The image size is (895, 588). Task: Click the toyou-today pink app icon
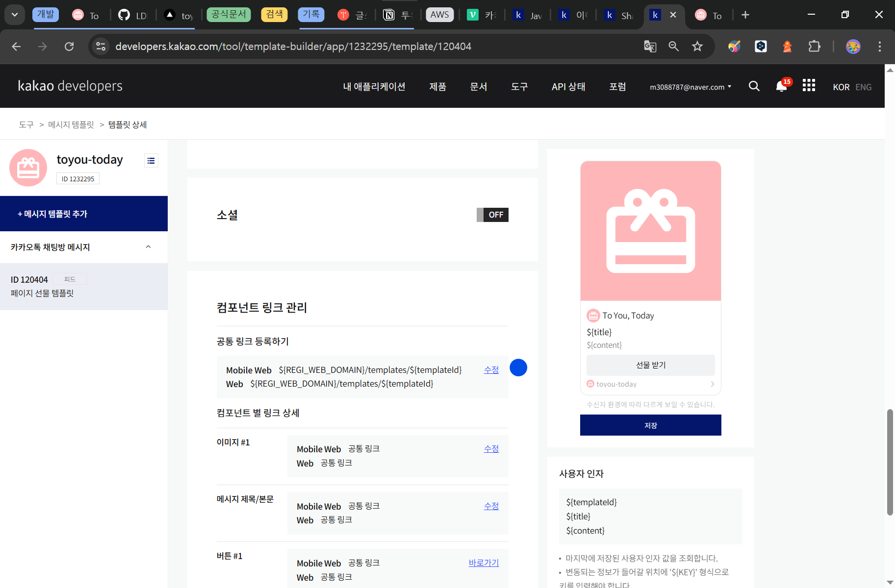pyautogui.click(x=28, y=168)
